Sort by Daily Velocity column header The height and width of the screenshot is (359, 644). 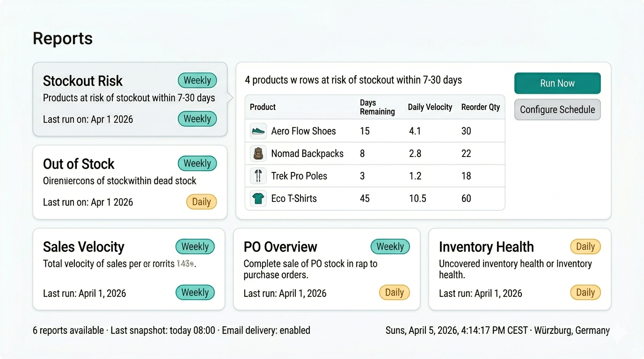(x=430, y=107)
